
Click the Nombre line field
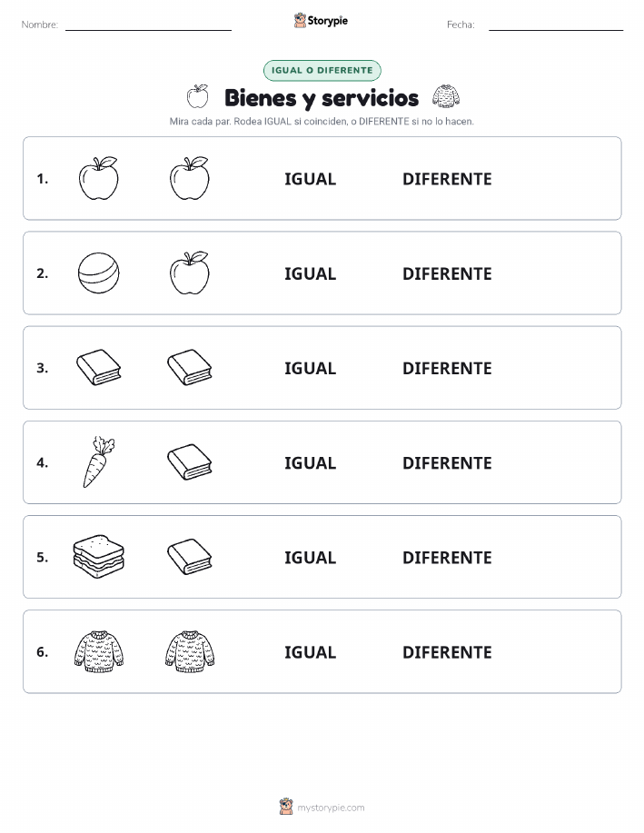pos(148,25)
